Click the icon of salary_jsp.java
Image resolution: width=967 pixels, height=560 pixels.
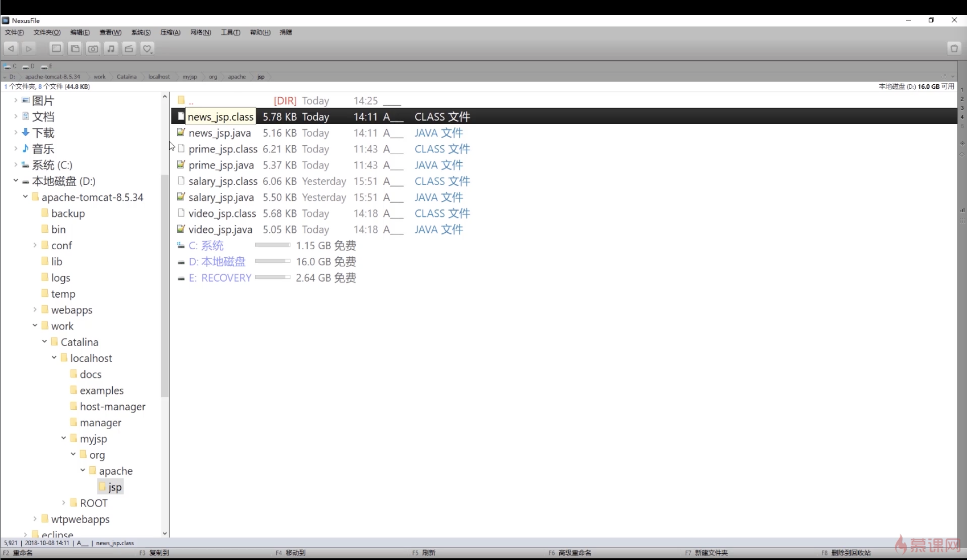[181, 197]
